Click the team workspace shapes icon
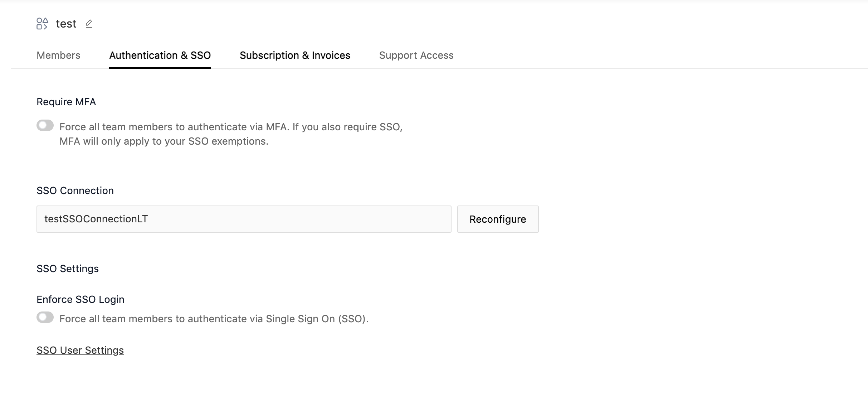The height and width of the screenshot is (401, 868). pyautogui.click(x=42, y=24)
